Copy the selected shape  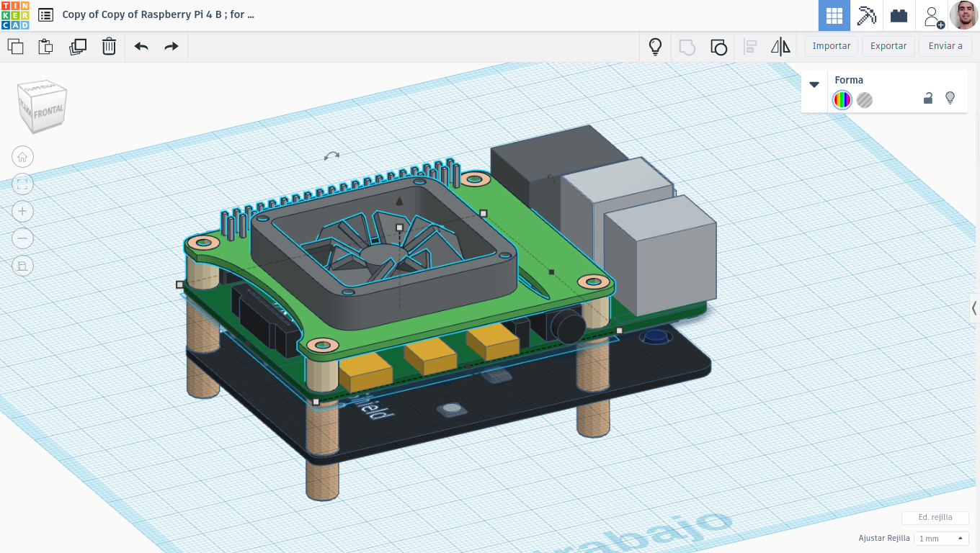click(15, 47)
